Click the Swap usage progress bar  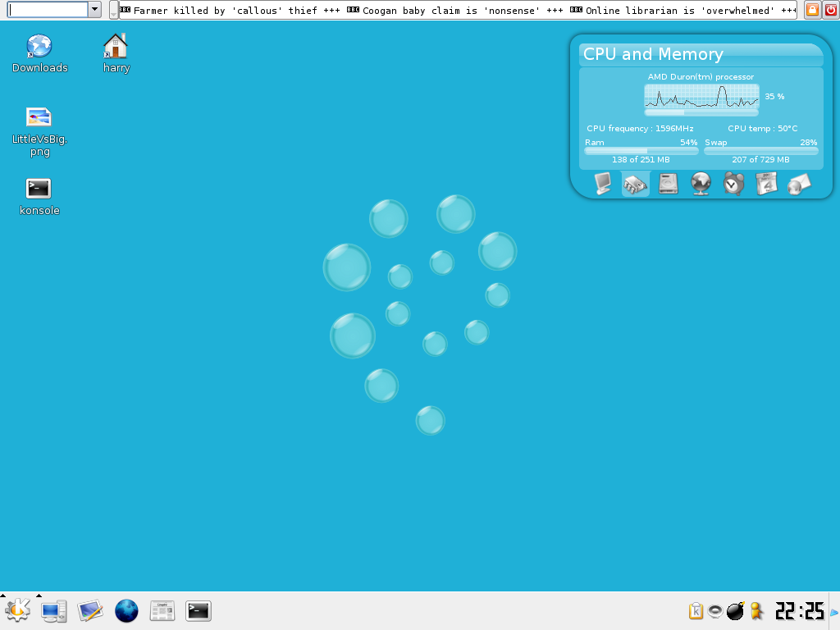click(x=760, y=151)
